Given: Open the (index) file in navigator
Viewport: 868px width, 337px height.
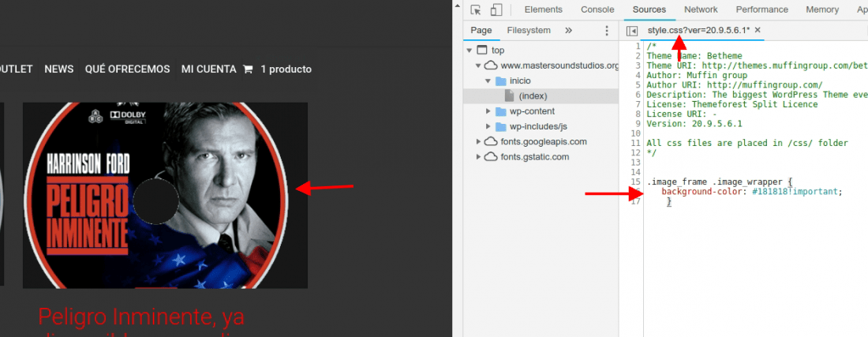Looking at the screenshot, I should (533, 95).
